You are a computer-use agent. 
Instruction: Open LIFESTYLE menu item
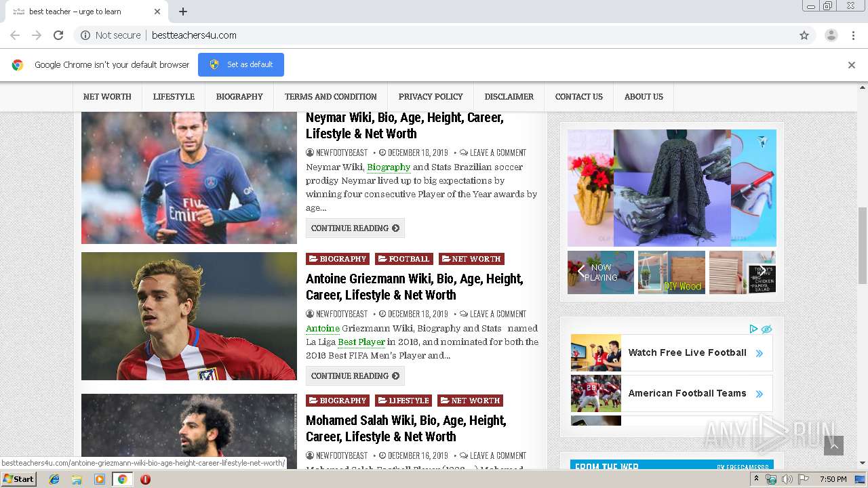(174, 97)
